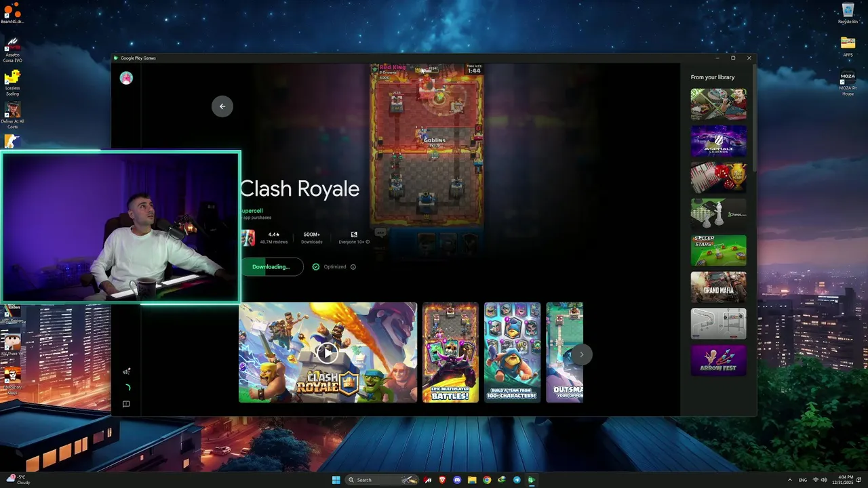The image size is (868, 488).
Task: Open the ENG language switcher in tray
Action: point(803,480)
